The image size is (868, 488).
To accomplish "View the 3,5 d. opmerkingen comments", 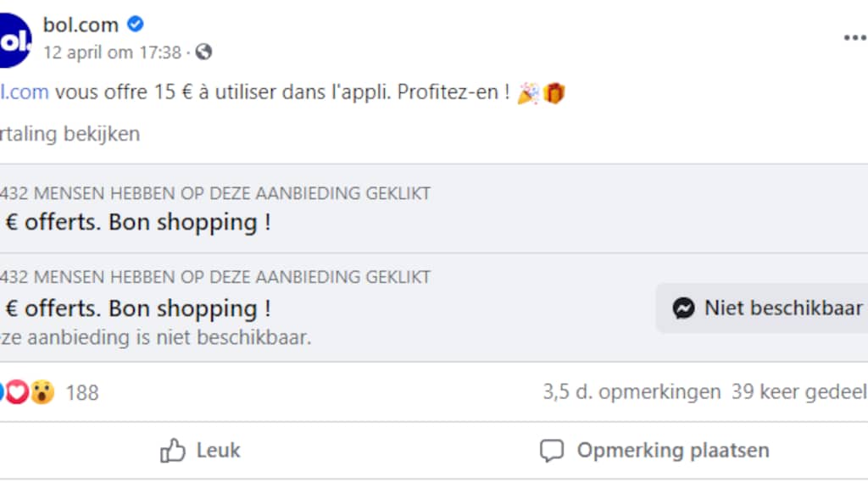I will click(632, 392).
